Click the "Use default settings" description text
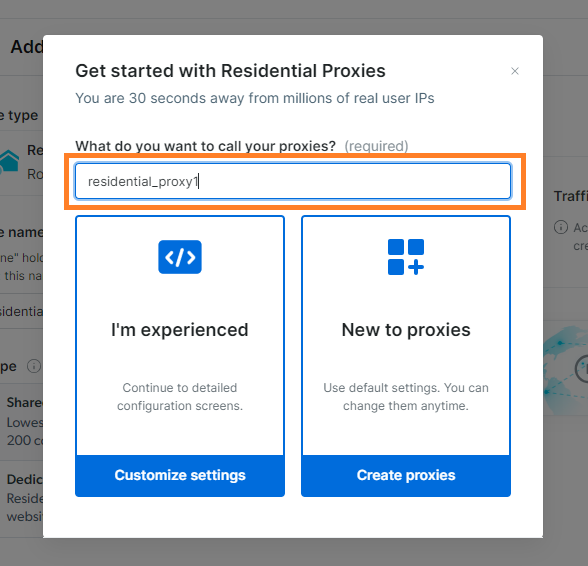The image size is (588, 566). click(x=406, y=397)
